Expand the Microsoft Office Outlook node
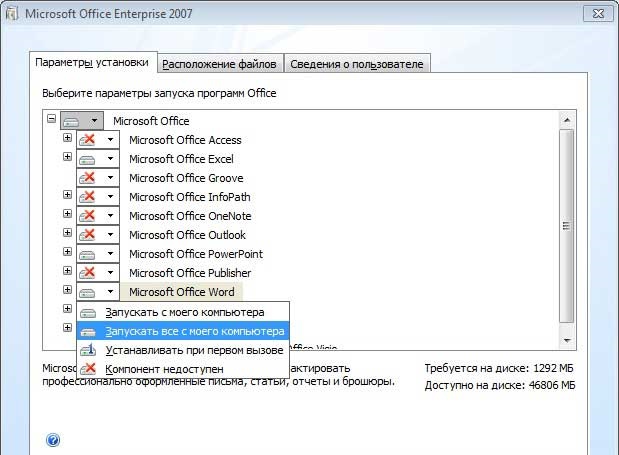Screen dimensions: 619x455 point(68,232)
